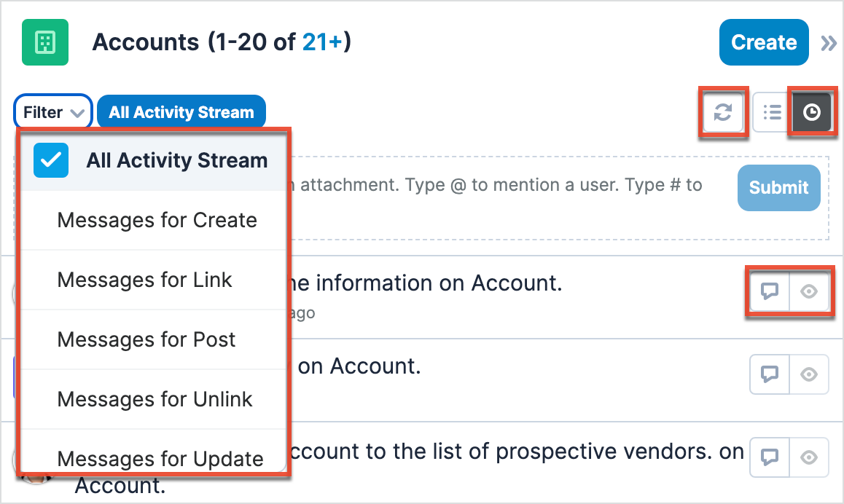Switch to list view
The height and width of the screenshot is (504, 844).
pos(772,112)
